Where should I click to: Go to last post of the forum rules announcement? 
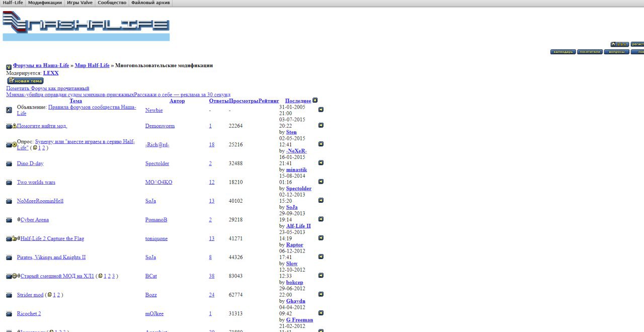tap(321, 109)
